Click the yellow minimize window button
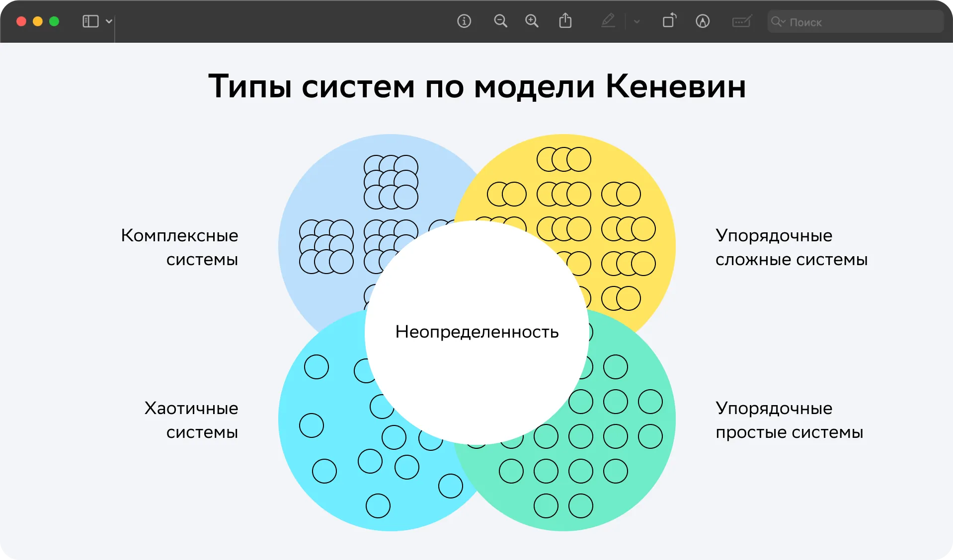 [x=38, y=21]
